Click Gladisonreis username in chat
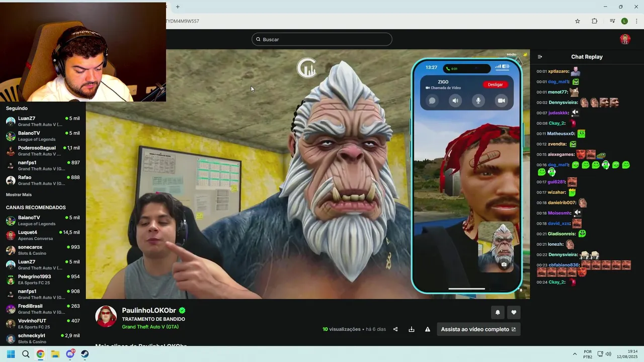Screen dimensions: 644x362 point(561,234)
